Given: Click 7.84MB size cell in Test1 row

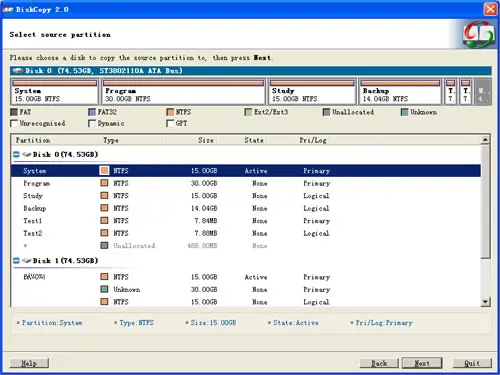Looking at the screenshot, I should click(206, 220).
